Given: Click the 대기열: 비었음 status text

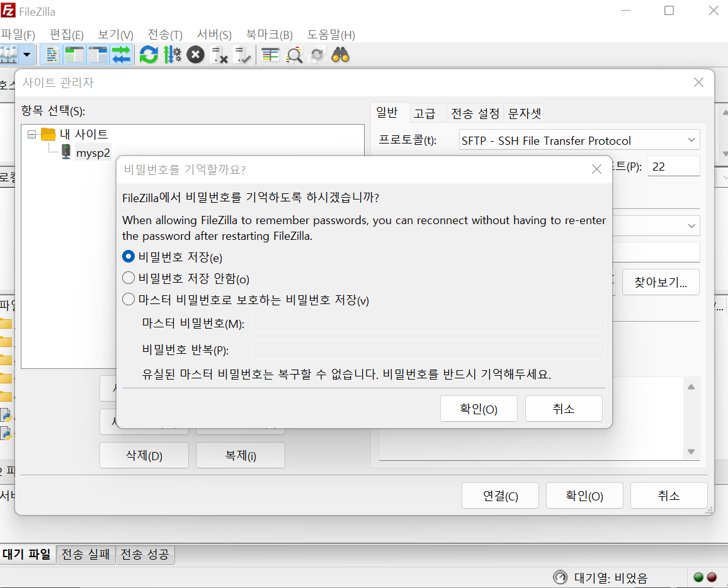Looking at the screenshot, I should (610, 578).
